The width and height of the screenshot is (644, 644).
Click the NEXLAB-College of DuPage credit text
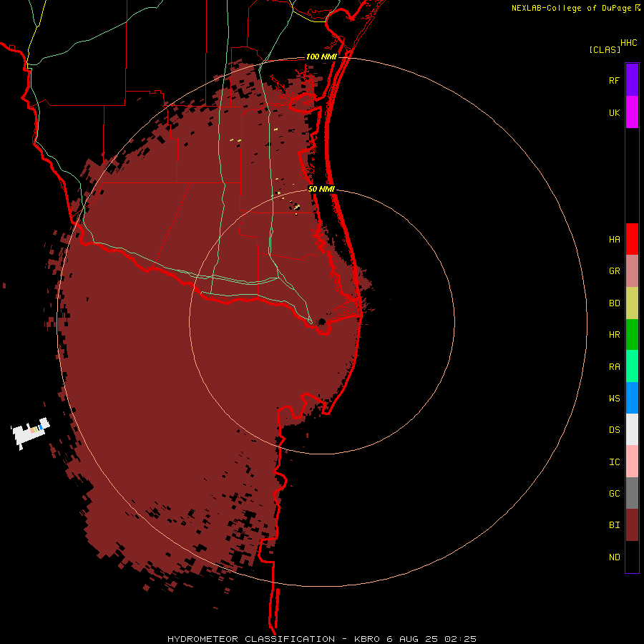[571, 8]
